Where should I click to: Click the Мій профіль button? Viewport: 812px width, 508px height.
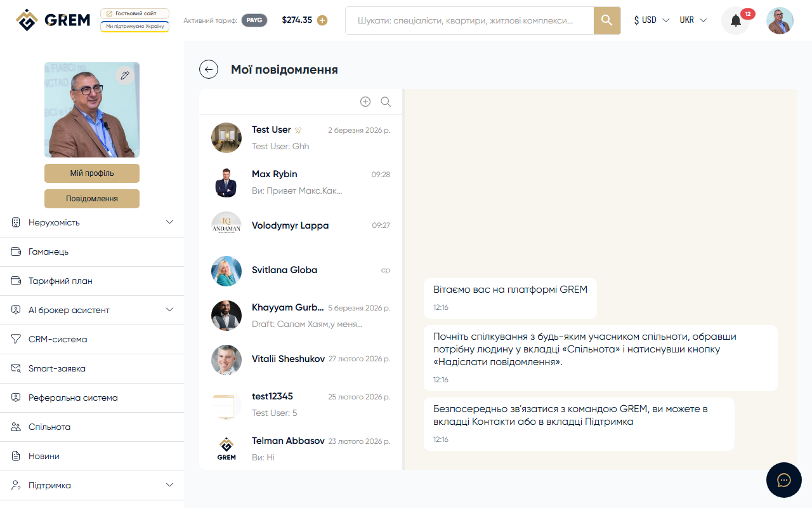tap(91, 173)
